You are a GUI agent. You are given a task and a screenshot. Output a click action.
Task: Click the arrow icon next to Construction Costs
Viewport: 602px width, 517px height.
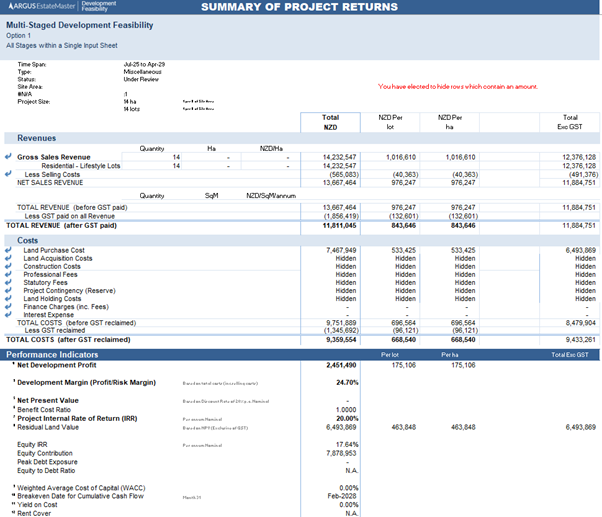click(8, 266)
